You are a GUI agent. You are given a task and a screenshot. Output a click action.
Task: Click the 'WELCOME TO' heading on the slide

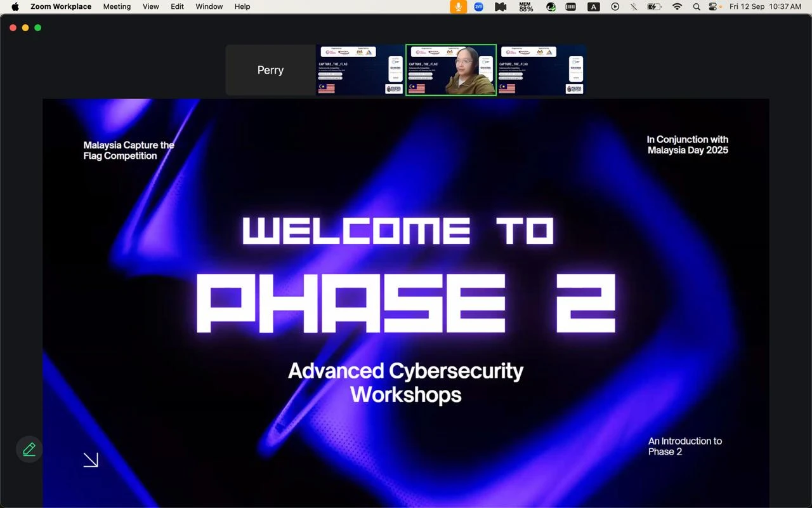pyautogui.click(x=398, y=231)
